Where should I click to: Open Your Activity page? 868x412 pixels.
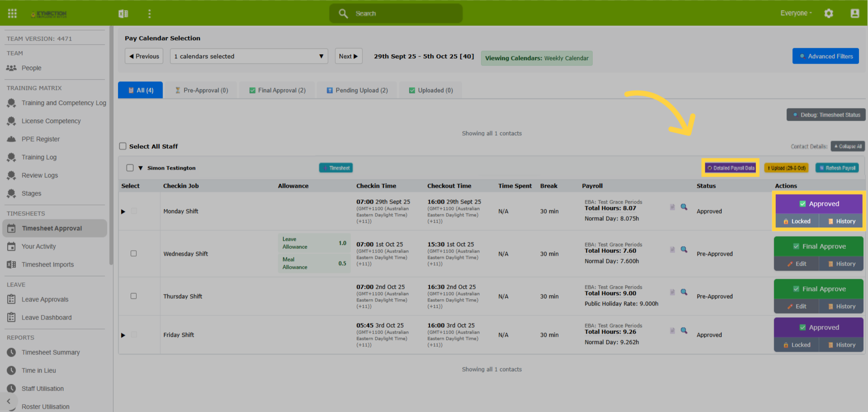39,247
